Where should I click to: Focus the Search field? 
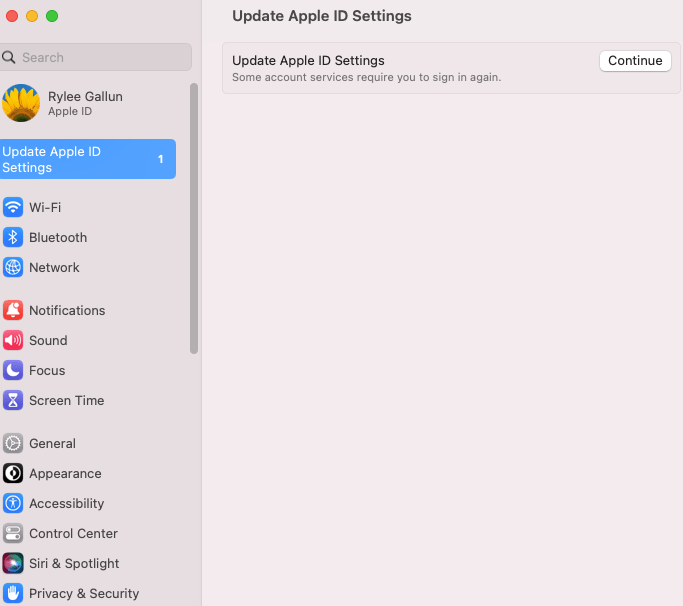click(x=95, y=57)
